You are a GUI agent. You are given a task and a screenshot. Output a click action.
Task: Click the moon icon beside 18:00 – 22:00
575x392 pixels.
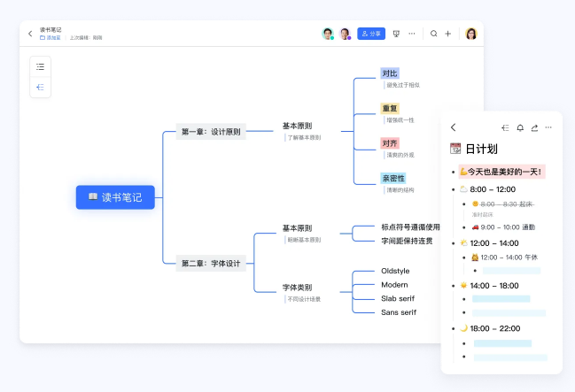[x=464, y=328]
